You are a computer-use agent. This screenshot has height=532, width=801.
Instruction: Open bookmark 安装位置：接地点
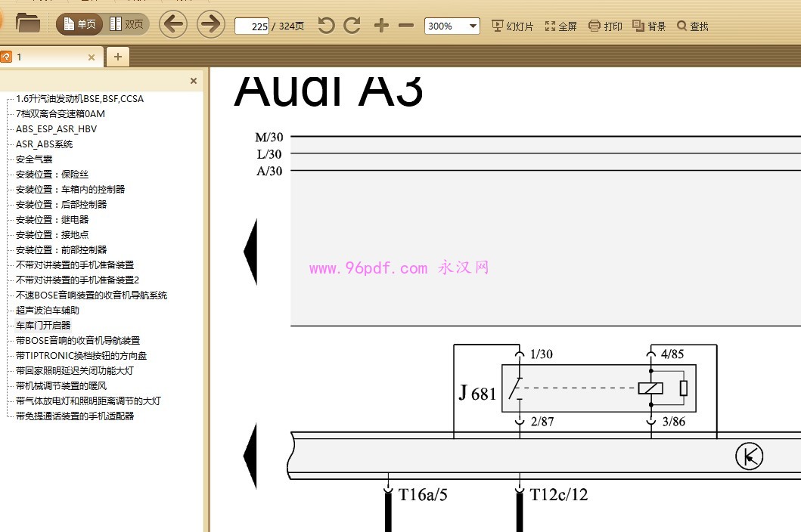(52, 235)
